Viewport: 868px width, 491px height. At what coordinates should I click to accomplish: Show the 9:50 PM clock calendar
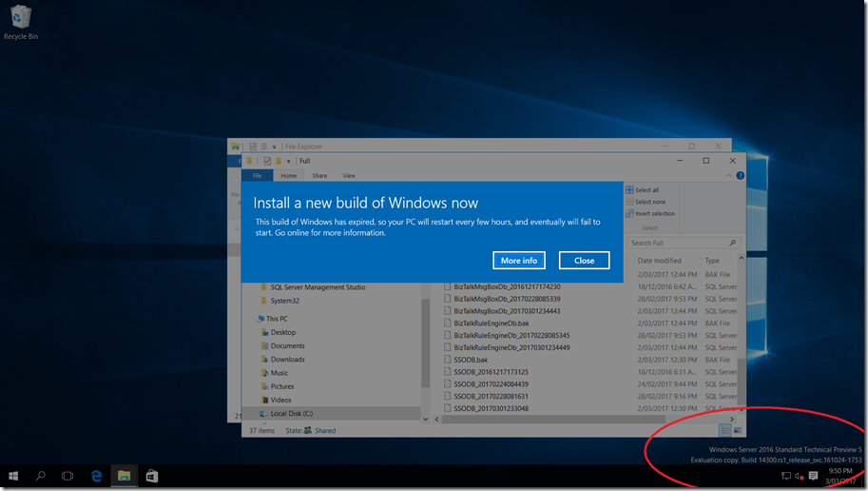[x=840, y=476]
